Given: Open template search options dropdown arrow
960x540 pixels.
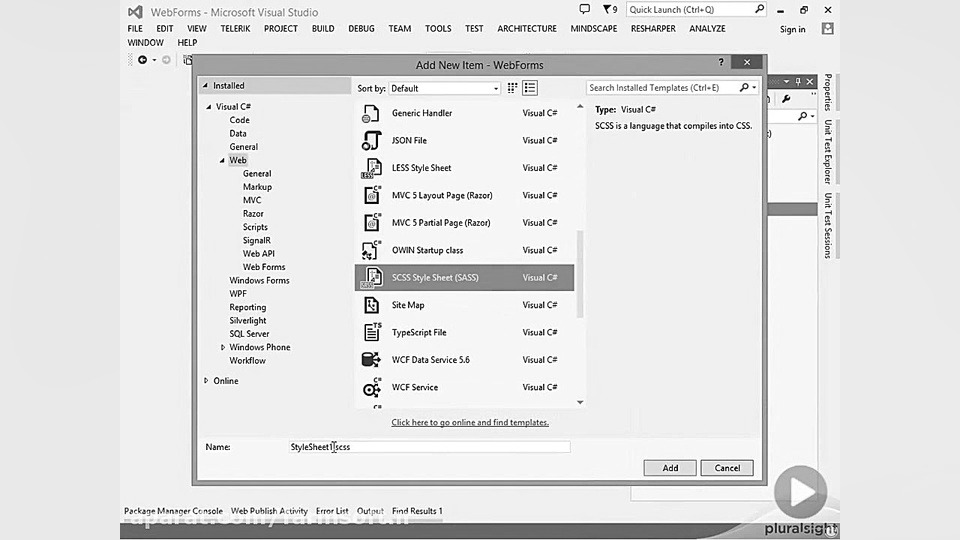Looking at the screenshot, I should tap(754, 88).
